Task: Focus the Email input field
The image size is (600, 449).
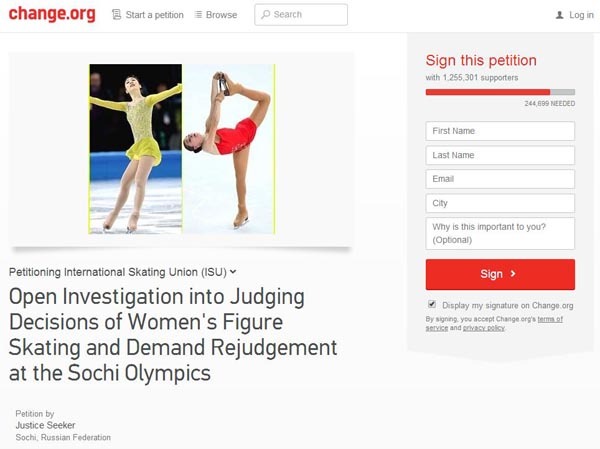Action: click(500, 179)
